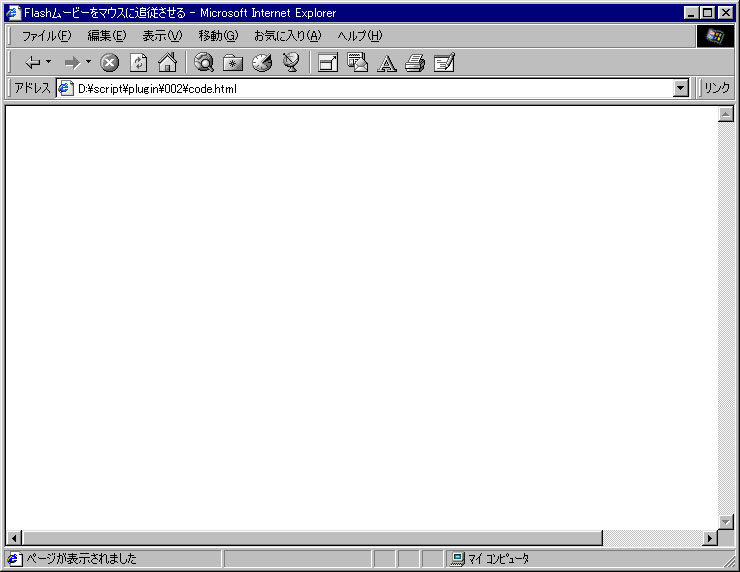The width and height of the screenshot is (740, 572).
Task: Open the ファイル(F) menu
Action: 46,36
